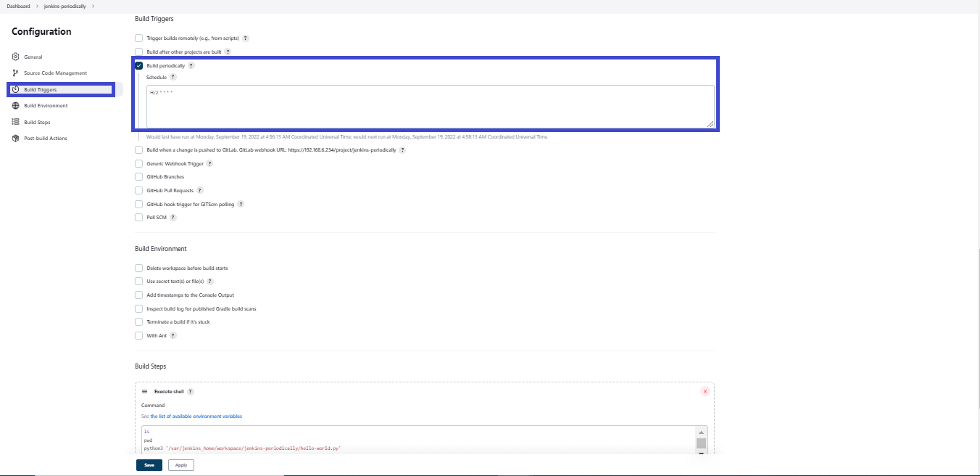Show help for Build periodically
980x476 pixels.
click(x=191, y=65)
